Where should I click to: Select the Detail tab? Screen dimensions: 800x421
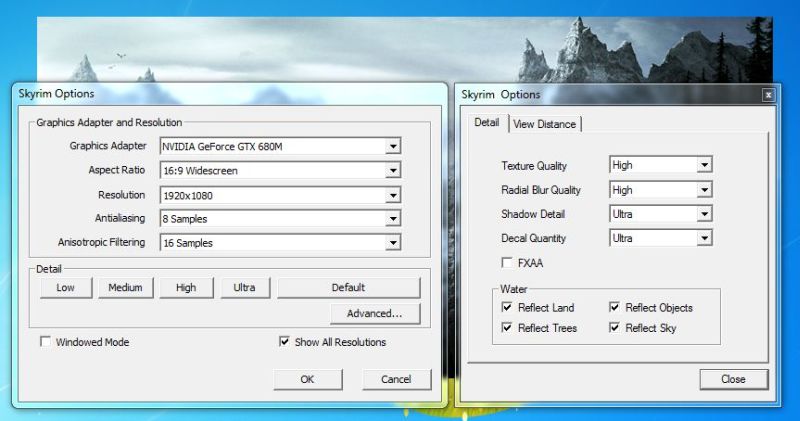tap(487, 123)
